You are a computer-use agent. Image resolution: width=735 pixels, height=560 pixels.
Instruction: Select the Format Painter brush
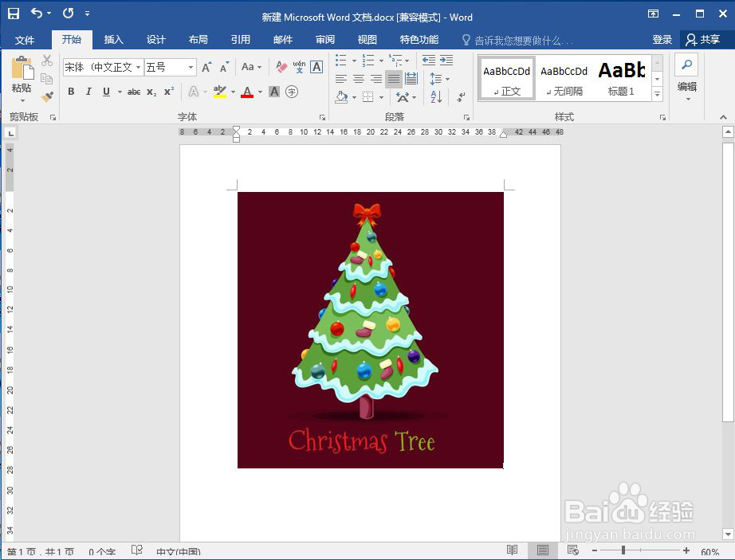click(x=47, y=96)
